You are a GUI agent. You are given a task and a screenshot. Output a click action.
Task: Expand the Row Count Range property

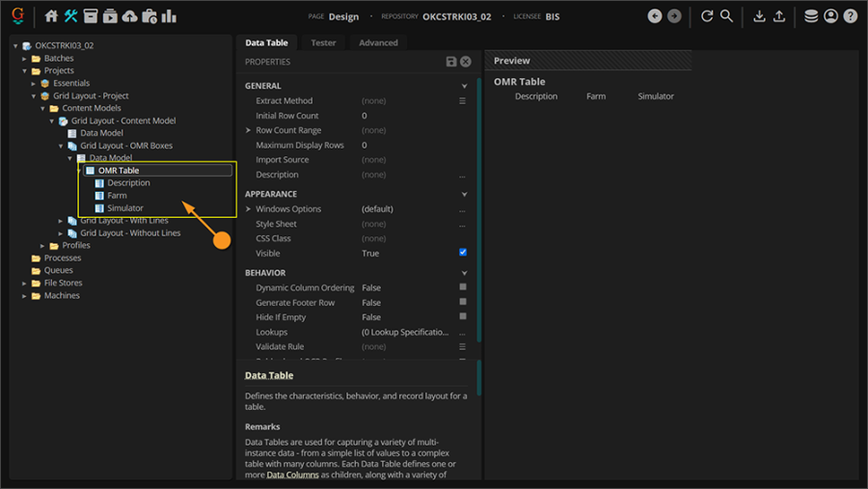pyautogui.click(x=249, y=130)
